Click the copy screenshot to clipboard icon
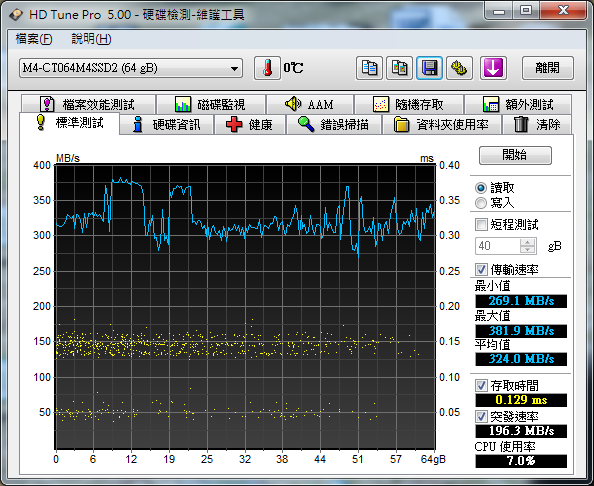This screenshot has width=594, height=486. tap(399, 68)
